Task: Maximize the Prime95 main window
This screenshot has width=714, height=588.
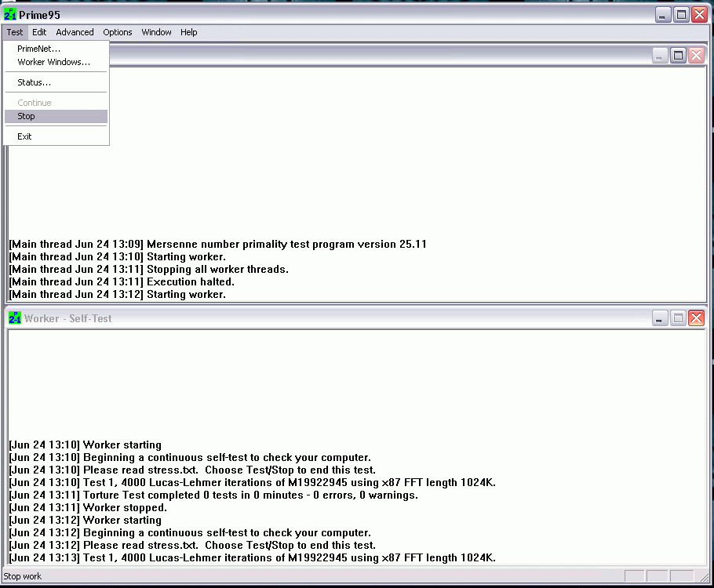Action: pos(681,15)
